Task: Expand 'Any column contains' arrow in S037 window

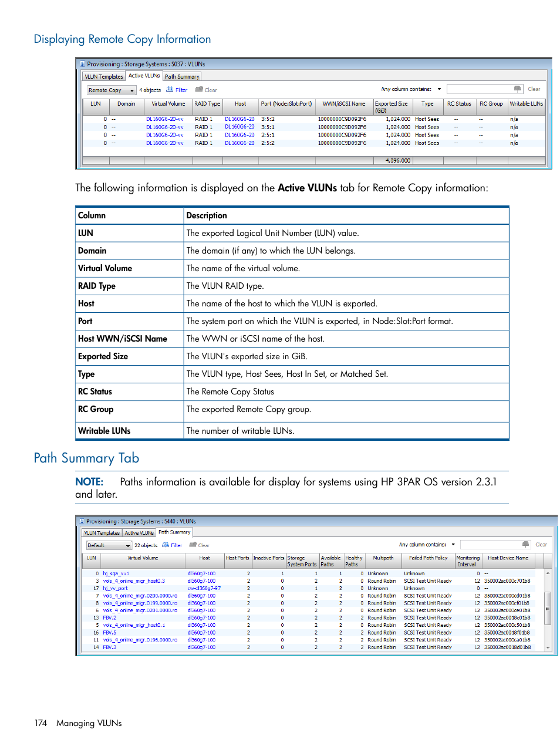Action: click(x=439, y=89)
